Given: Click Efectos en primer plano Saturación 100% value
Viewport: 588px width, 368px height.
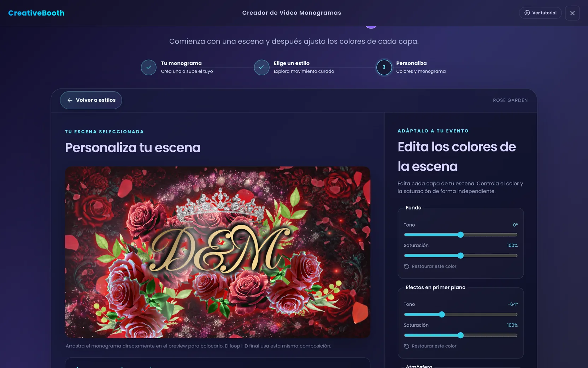Looking at the screenshot, I should pos(512,325).
